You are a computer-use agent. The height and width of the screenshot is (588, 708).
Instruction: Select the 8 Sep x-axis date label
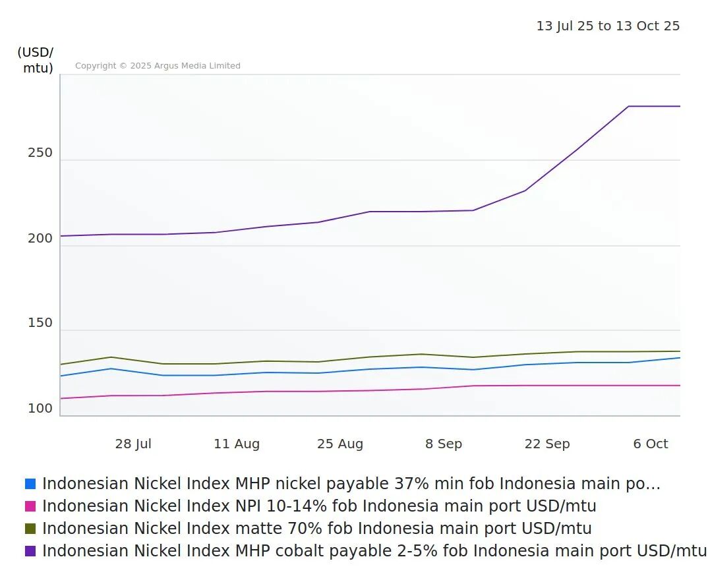[444, 444]
